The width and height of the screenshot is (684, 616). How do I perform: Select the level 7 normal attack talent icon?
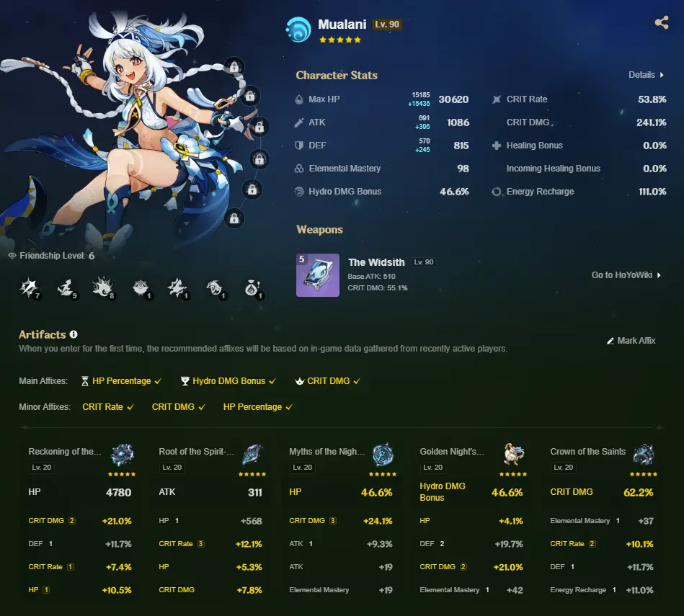tap(30, 287)
